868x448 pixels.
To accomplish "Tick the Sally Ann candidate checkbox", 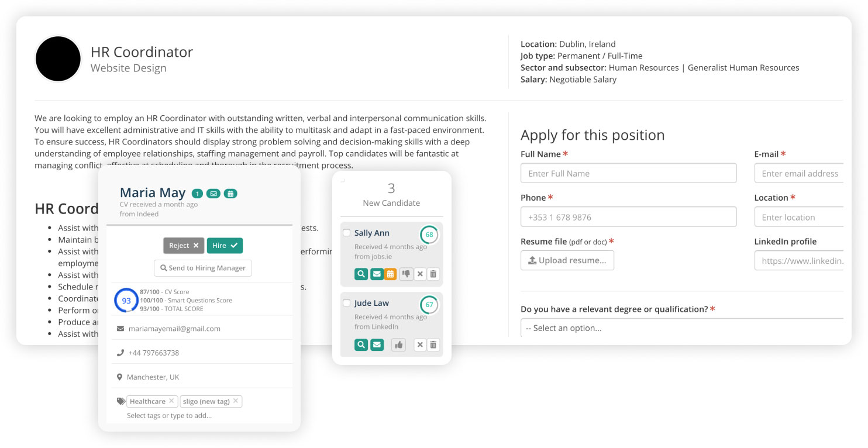I will coord(346,233).
